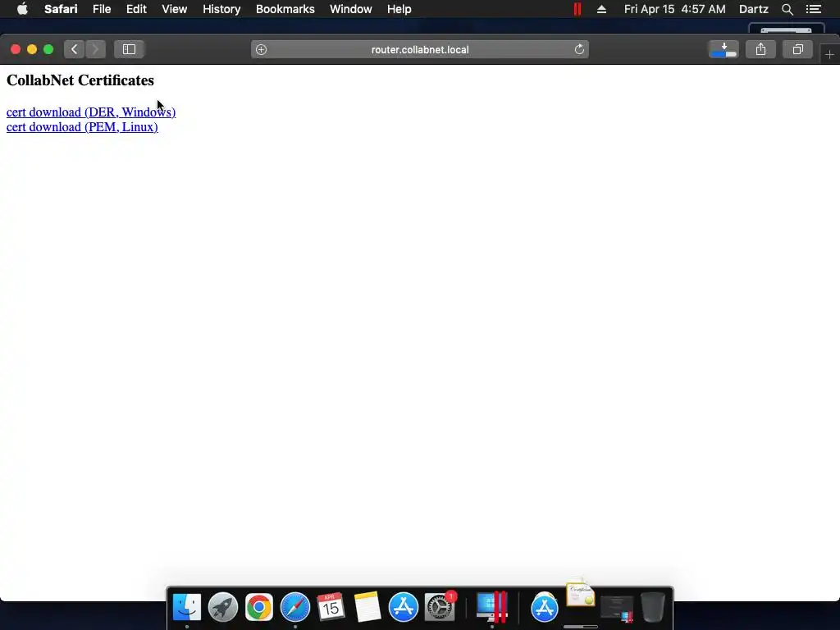This screenshot has height=630, width=840.
Task: Reload the router.collabnet.local page
Action: point(579,49)
